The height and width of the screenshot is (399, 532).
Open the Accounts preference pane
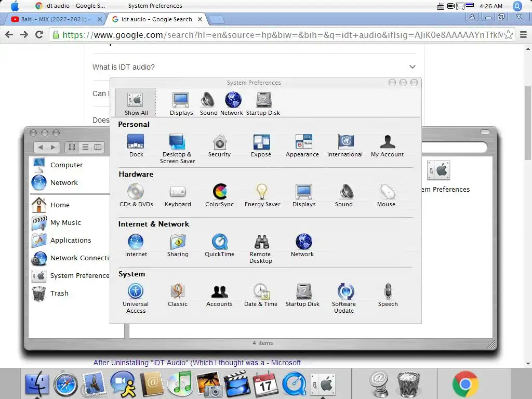click(220, 295)
